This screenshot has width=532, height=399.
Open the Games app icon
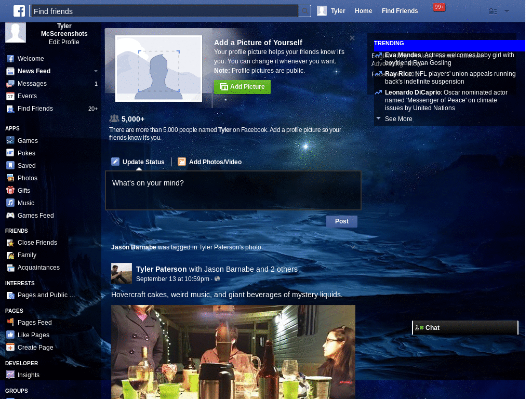coord(10,140)
